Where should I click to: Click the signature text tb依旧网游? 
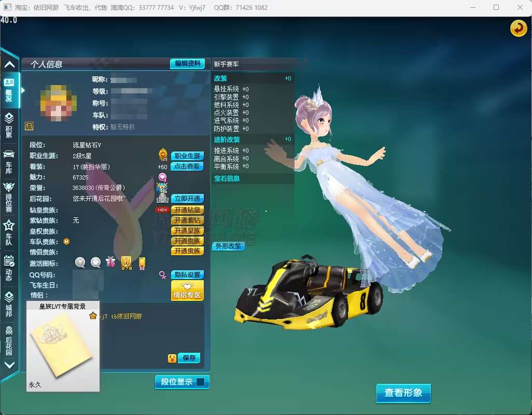(x=126, y=316)
